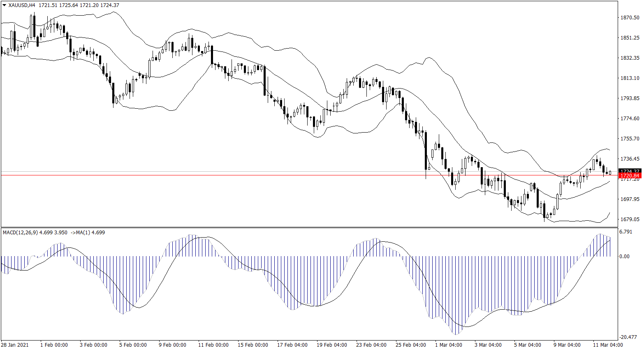Click the last candlestick on the chart
Image resolution: width=644 pixels, height=350 pixels.
(610, 173)
